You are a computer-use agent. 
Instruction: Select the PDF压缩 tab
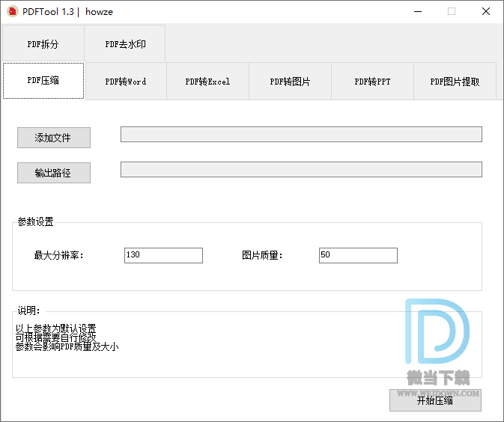pyautogui.click(x=43, y=81)
